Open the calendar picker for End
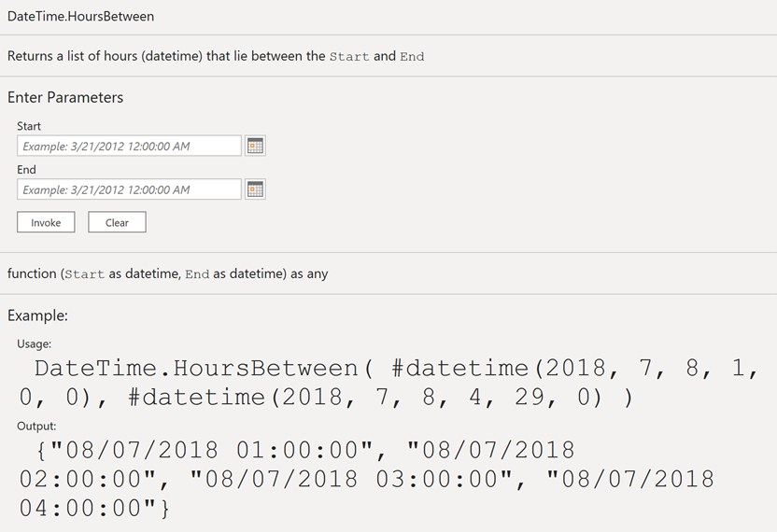This screenshot has height=532, width=777. tap(255, 189)
